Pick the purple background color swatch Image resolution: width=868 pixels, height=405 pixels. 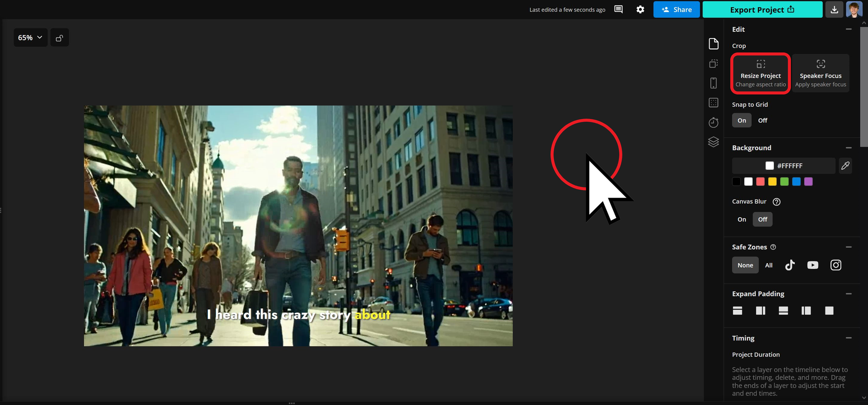pyautogui.click(x=809, y=182)
